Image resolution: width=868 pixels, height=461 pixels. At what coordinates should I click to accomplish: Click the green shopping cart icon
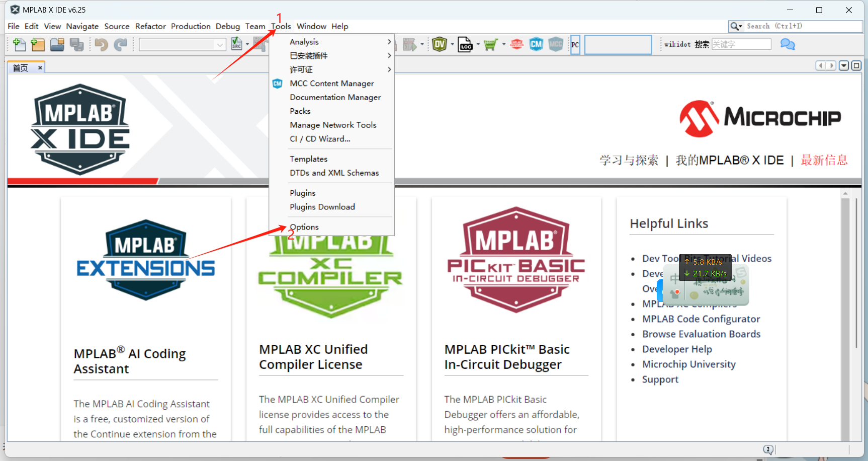[x=490, y=45]
